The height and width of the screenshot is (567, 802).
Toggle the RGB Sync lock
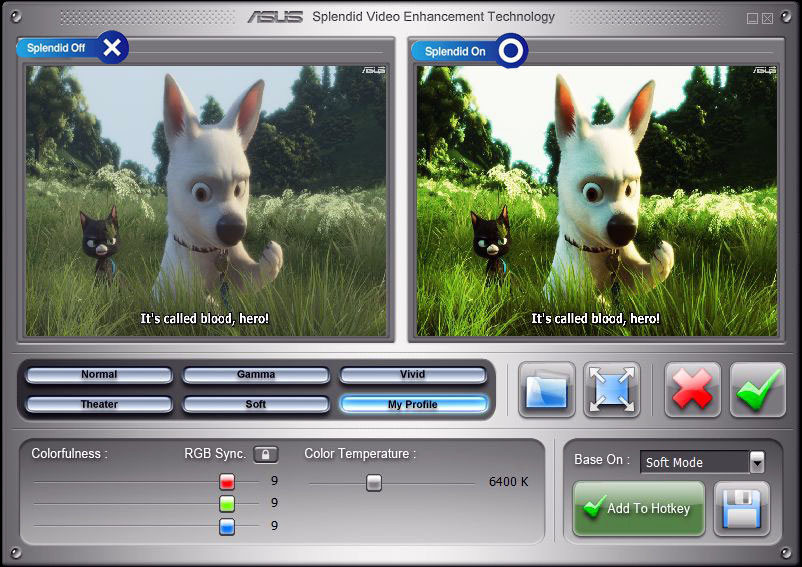pyautogui.click(x=265, y=454)
